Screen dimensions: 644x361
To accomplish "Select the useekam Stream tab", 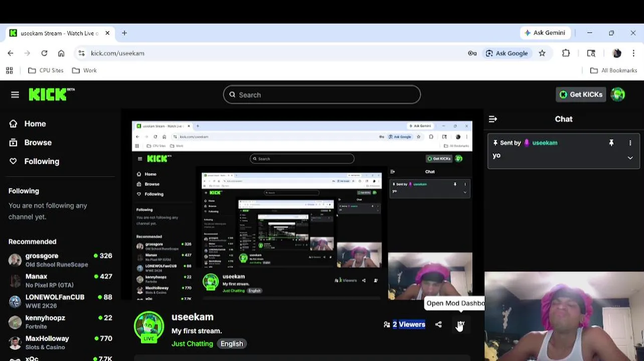I will (60, 33).
